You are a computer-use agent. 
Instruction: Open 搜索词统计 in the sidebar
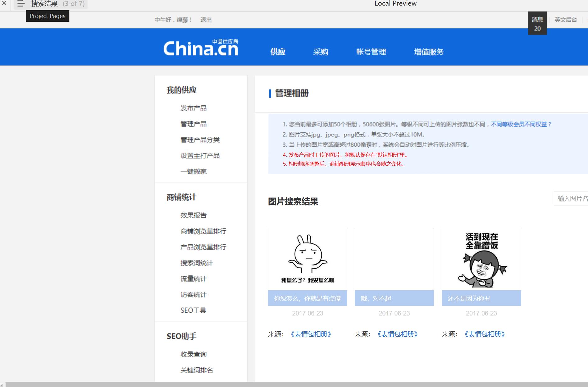click(x=197, y=263)
